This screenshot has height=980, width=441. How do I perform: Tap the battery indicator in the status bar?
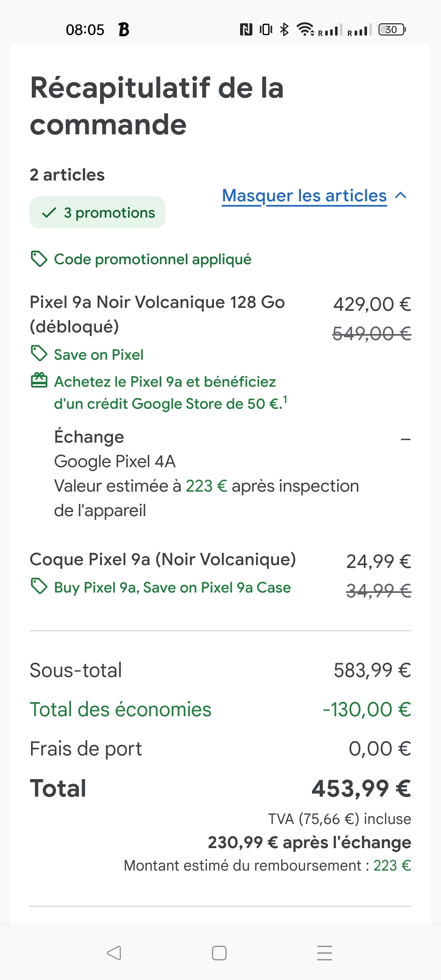[392, 29]
